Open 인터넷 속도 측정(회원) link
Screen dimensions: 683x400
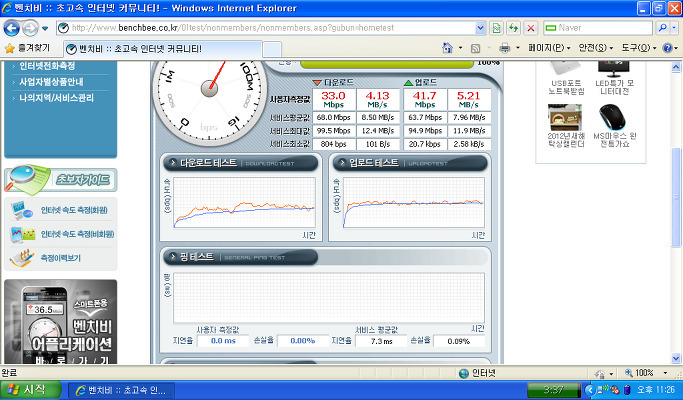coord(74,210)
